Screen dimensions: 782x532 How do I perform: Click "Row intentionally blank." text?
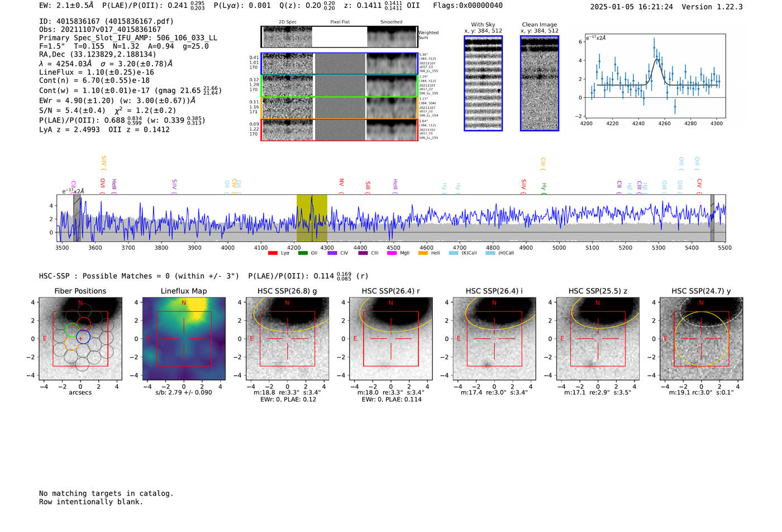click(x=91, y=502)
